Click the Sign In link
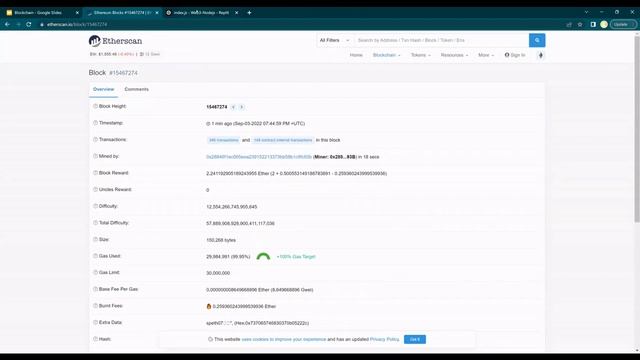This screenshot has height=360, width=640. (x=515, y=55)
